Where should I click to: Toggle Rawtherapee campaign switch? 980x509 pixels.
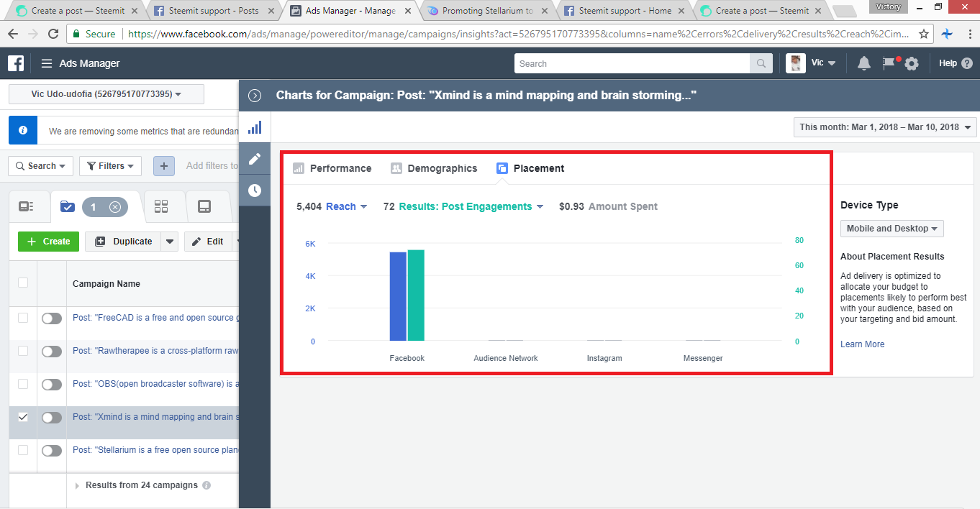pyautogui.click(x=52, y=352)
